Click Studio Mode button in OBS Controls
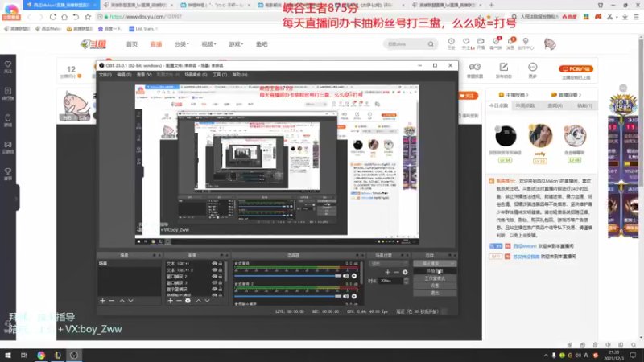644x362 pixels. 435,278
